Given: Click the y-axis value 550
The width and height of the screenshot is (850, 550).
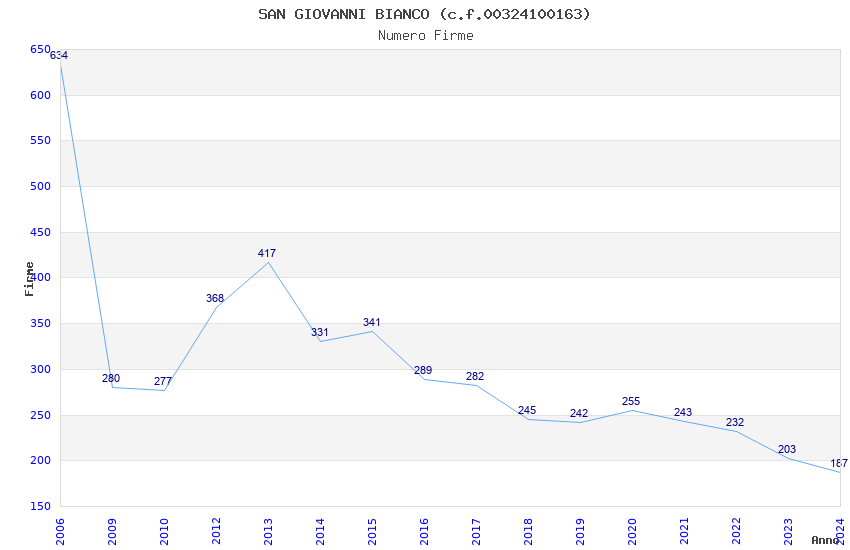Looking at the screenshot, I should point(40,140).
